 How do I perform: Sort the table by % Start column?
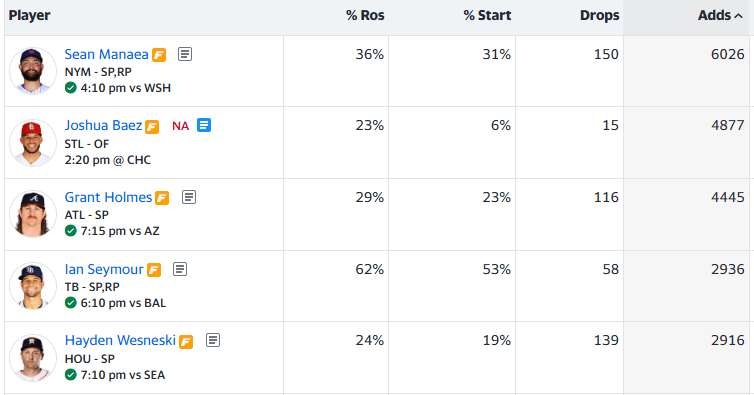pos(487,15)
